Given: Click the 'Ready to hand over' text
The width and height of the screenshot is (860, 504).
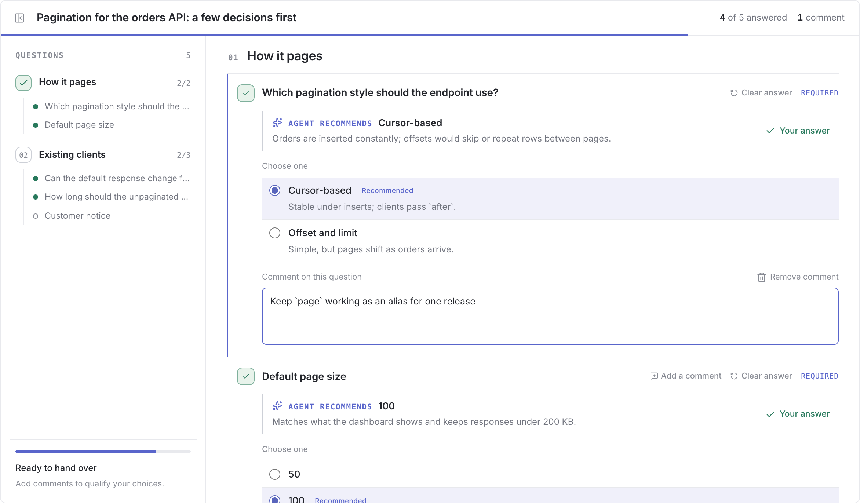Looking at the screenshot, I should tap(56, 468).
